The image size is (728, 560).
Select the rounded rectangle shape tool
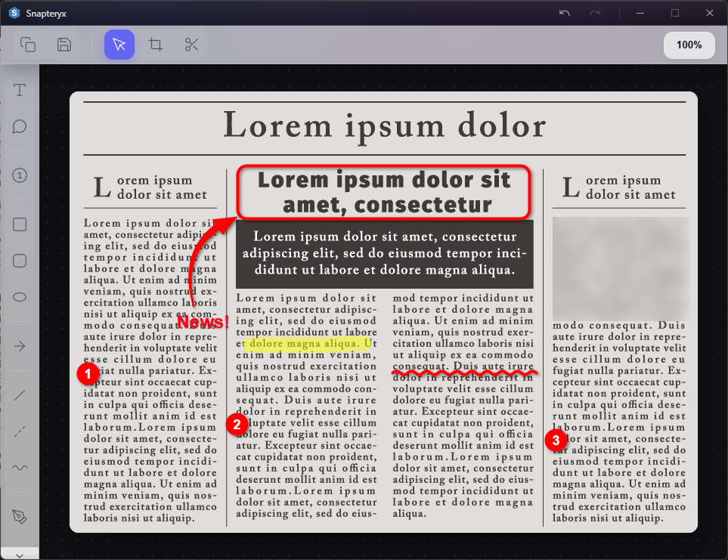point(20,261)
